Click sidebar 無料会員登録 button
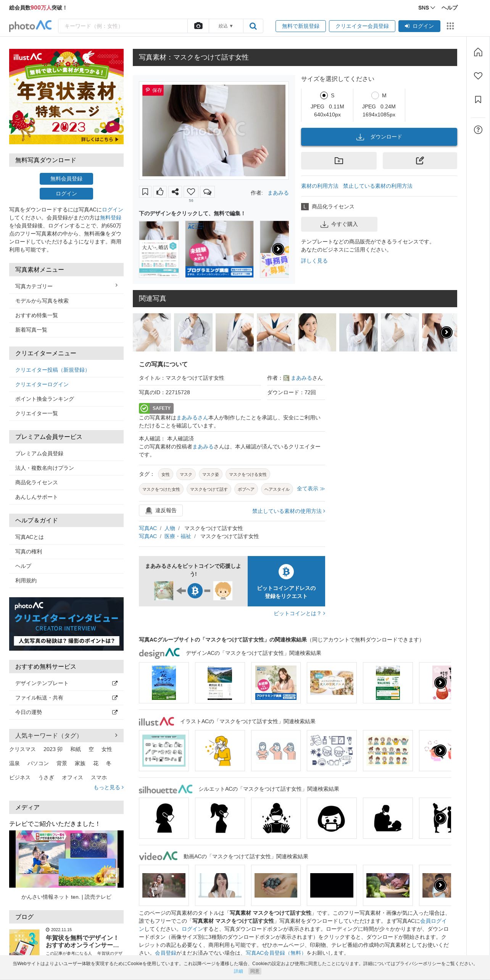The image size is (490, 980). coord(66,179)
